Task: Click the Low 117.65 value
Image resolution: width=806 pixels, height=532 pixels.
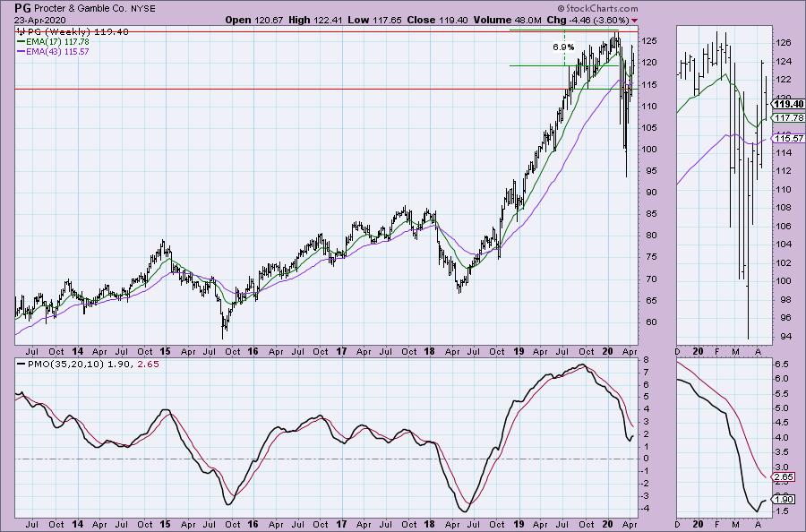Action: [x=374, y=20]
